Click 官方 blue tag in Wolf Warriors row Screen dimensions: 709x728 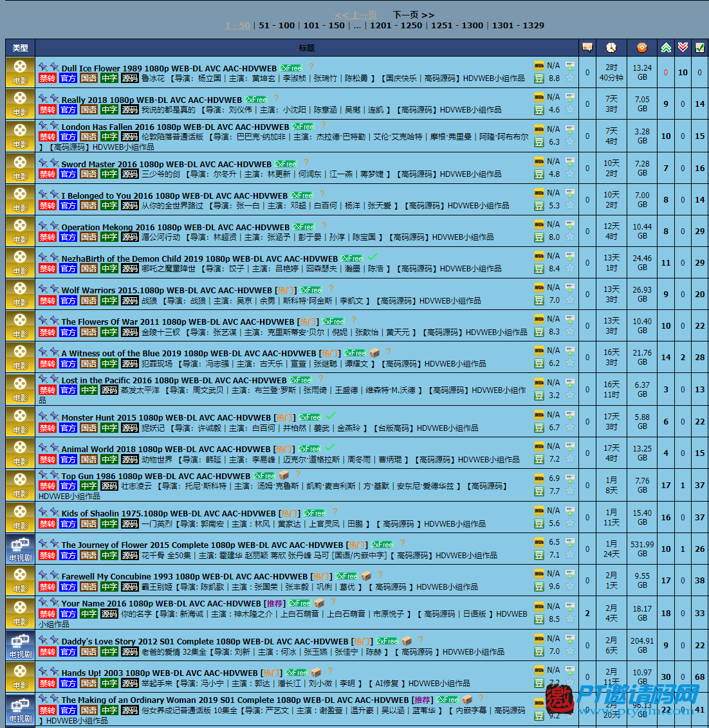pos(68,300)
